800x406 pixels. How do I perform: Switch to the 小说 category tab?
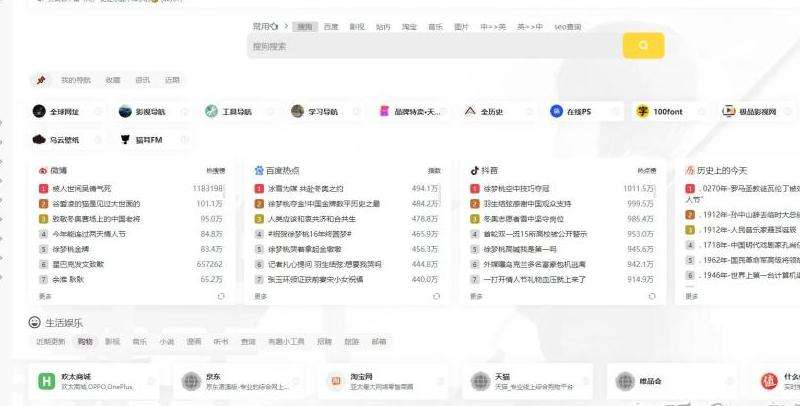[x=167, y=342]
